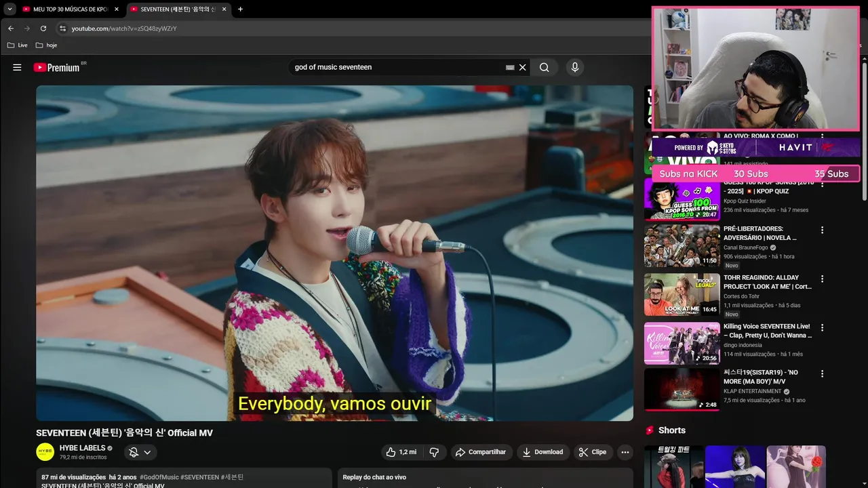Image resolution: width=868 pixels, height=488 pixels.
Task: Start voice search with microphone
Action: 575,67
